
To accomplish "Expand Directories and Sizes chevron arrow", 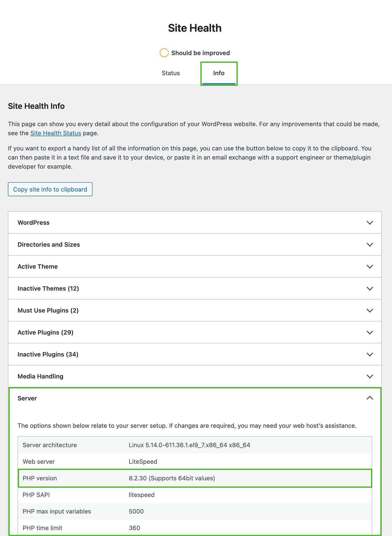I will click(x=370, y=245).
